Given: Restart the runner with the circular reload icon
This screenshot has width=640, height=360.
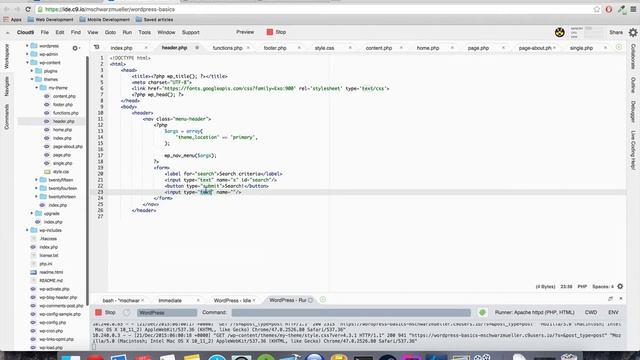Looking at the screenshot, I should (x=127, y=312).
